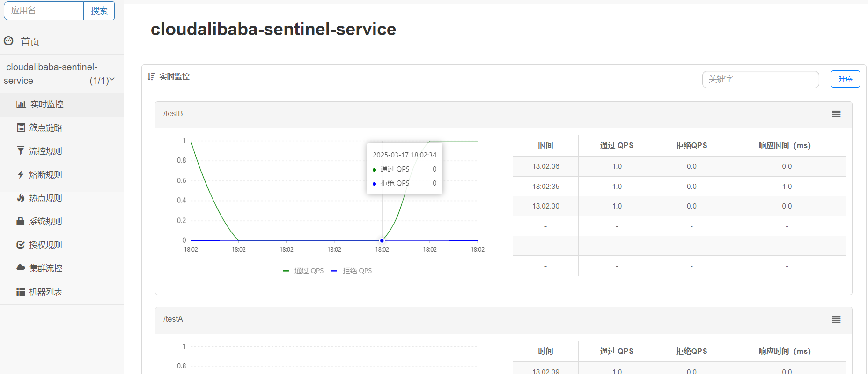Go to 流控规则 in the sidebar

62,151
